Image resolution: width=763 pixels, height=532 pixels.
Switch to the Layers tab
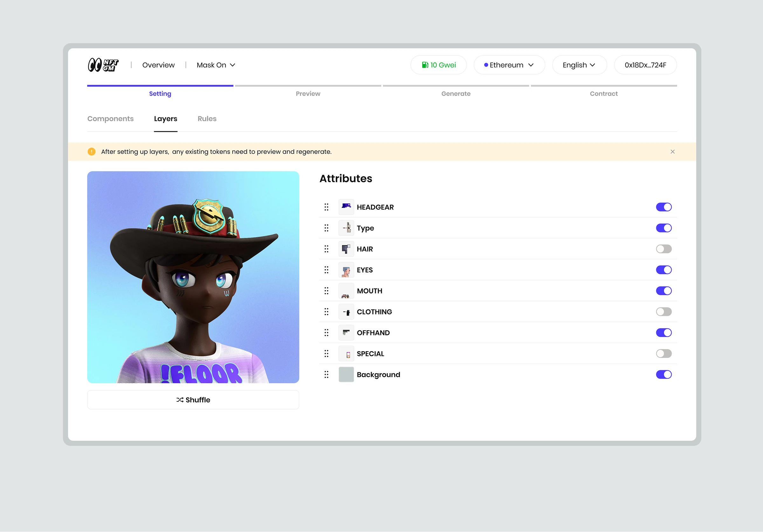166,119
